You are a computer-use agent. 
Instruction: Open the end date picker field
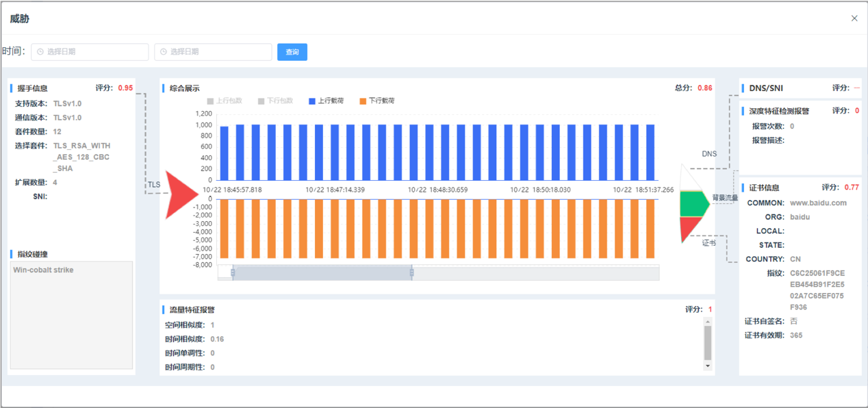tap(213, 52)
